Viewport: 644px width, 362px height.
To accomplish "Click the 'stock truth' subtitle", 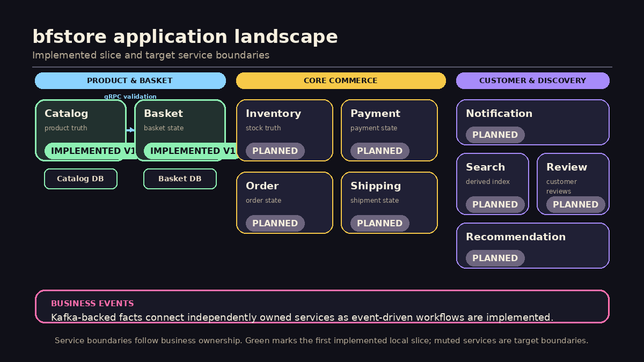I will (263, 128).
